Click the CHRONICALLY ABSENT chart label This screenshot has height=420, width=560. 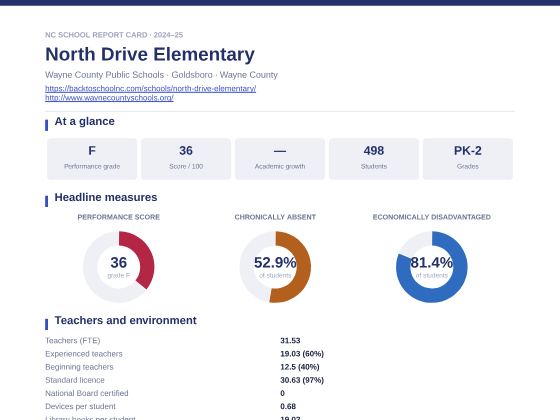[x=275, y=217]
